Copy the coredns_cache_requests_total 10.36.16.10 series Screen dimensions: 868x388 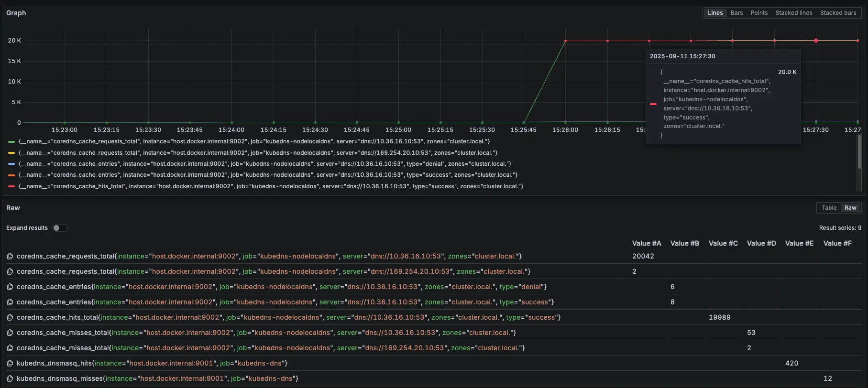(10, 257)
